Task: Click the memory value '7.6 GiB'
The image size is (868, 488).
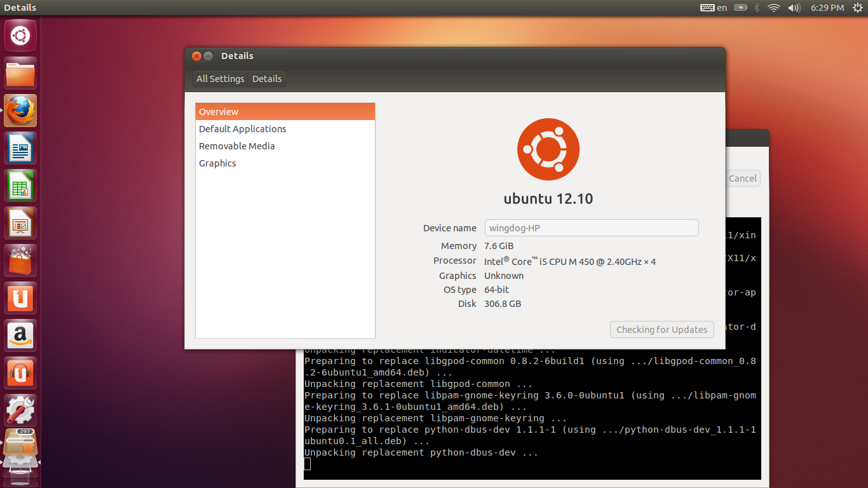Action: click(x=499, y=246)
